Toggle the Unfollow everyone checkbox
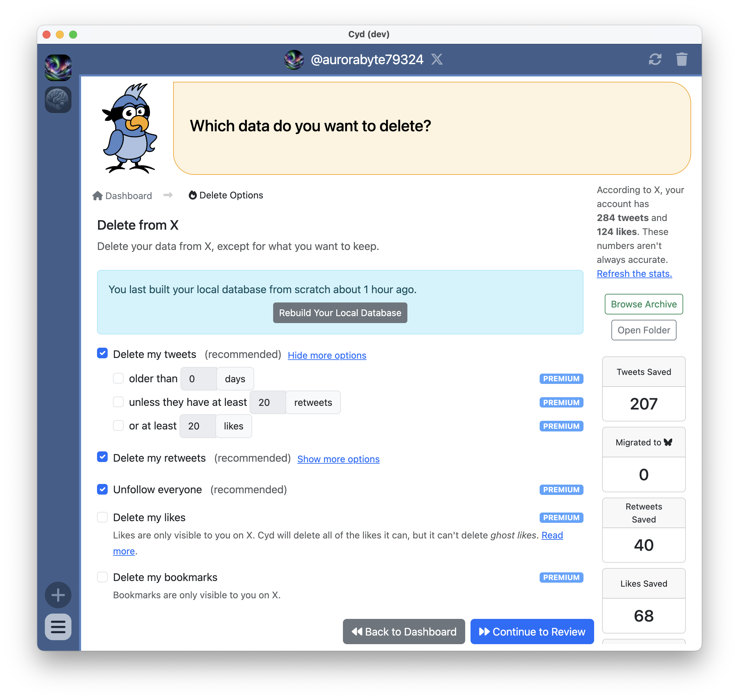 tap(102, 489)
